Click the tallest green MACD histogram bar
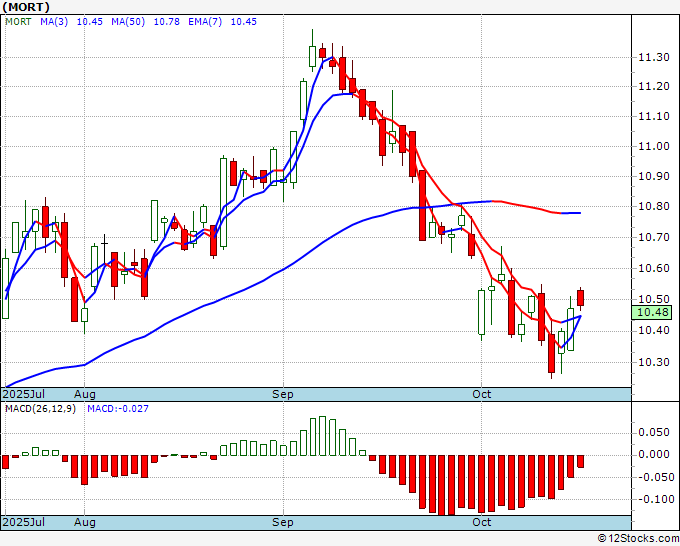 [322, 436]
